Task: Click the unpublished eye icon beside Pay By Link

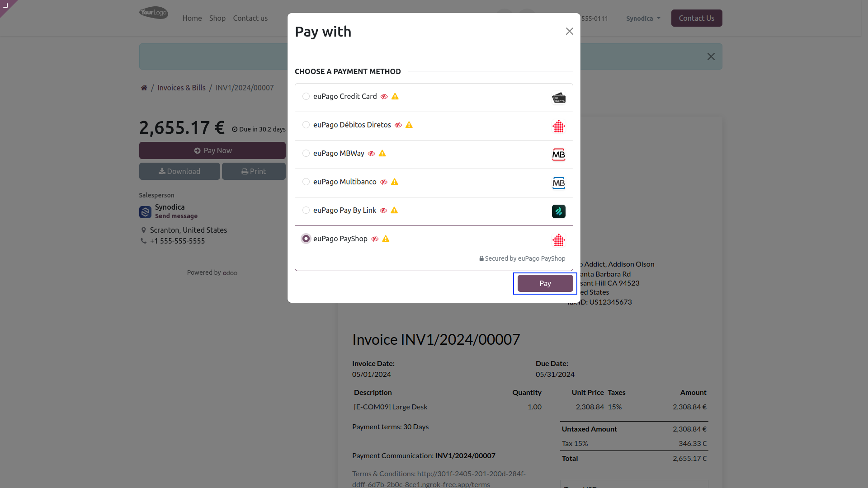Action: pos(383,211)
